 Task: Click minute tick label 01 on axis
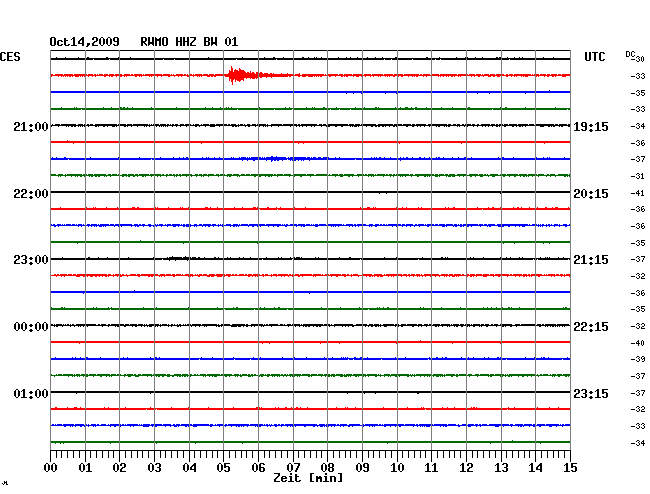click(85, 468)
